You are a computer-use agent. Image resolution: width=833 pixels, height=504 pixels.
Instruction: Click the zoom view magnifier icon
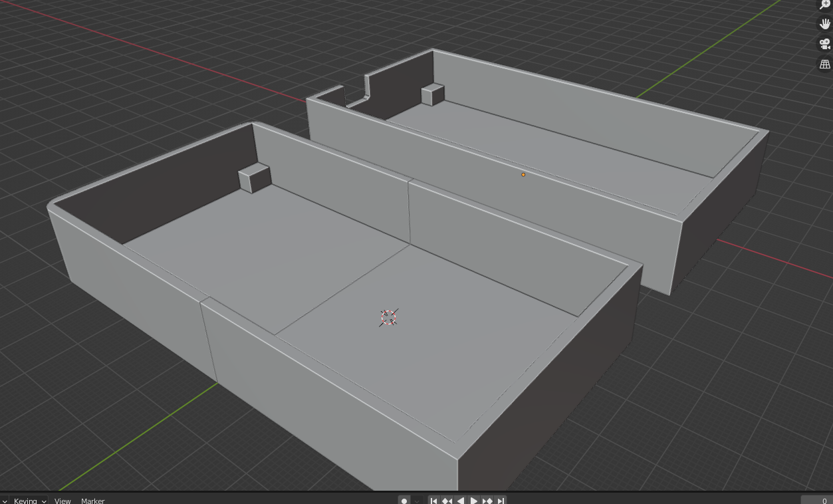coord(825,5)
